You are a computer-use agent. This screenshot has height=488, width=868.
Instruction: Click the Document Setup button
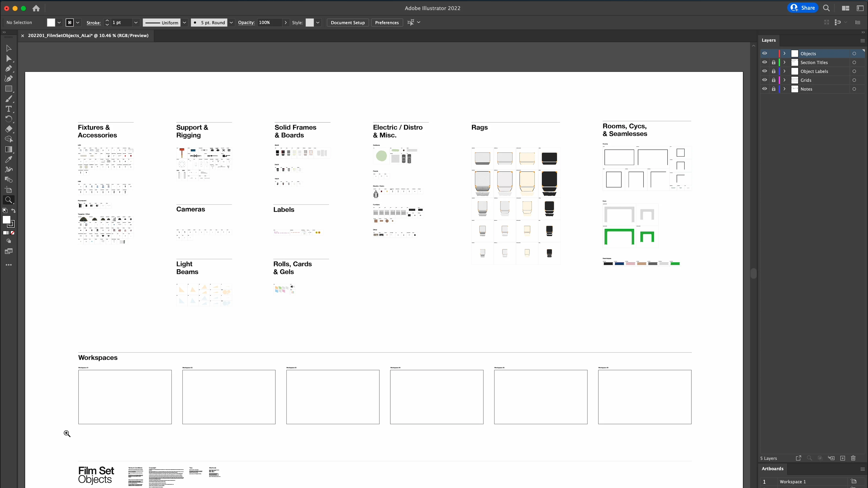347,23
